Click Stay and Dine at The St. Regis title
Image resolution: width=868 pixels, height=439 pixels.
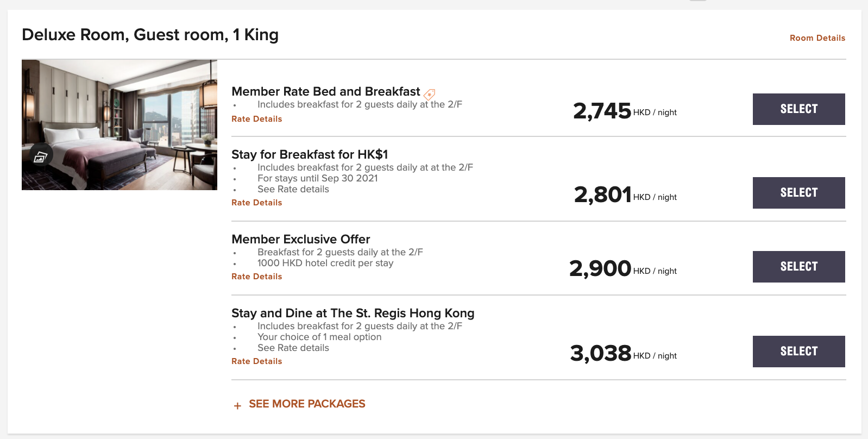353,313
